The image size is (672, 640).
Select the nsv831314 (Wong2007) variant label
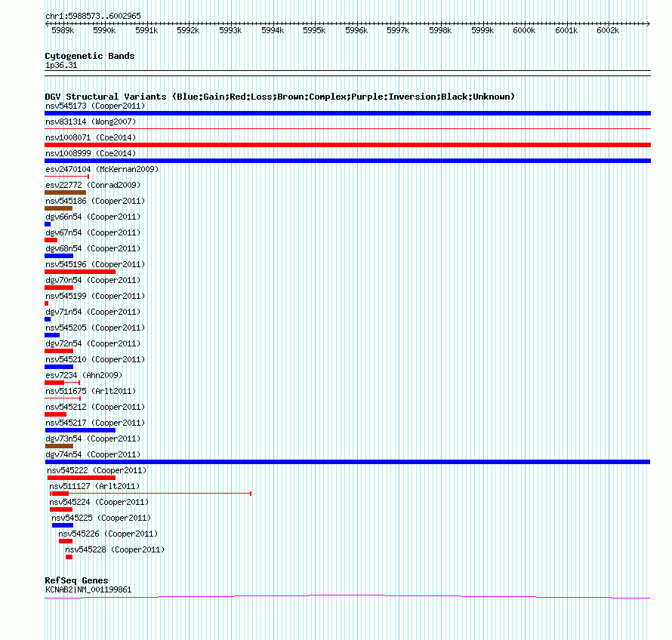[91, 122]
